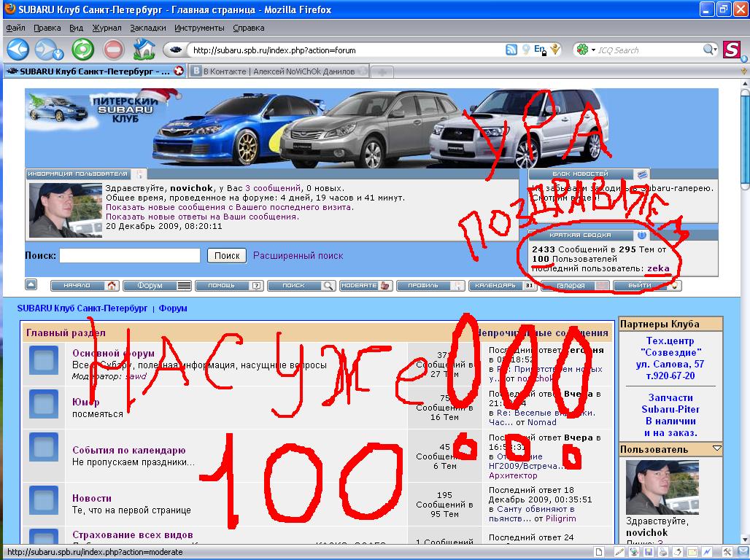Close the SUBARU Клуб browser tab
This screenshot has height=560, width=750.
tap(178, 71)
